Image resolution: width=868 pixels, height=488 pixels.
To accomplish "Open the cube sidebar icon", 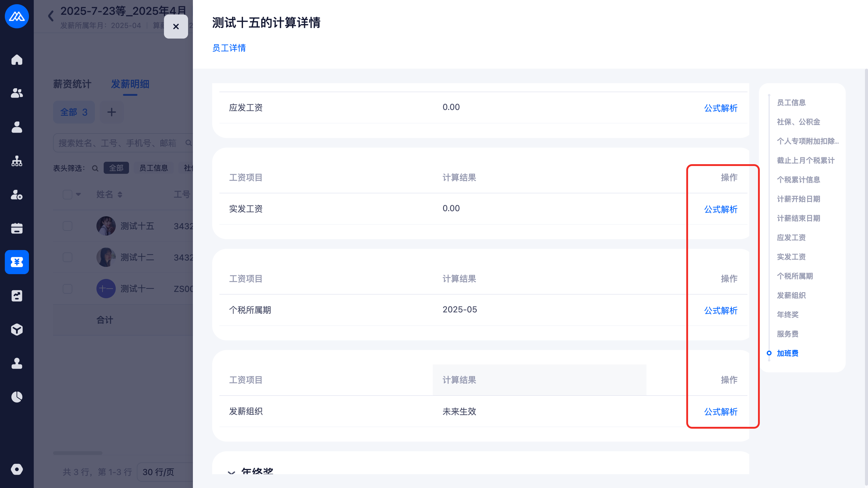I will [x=17, y=329].
